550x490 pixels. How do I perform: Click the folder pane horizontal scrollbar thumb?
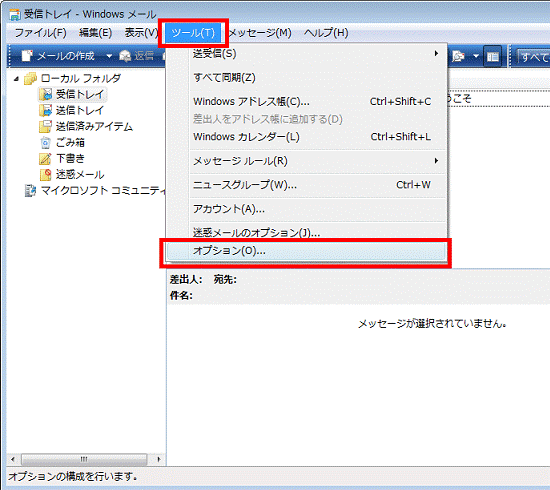pos(84,459)
